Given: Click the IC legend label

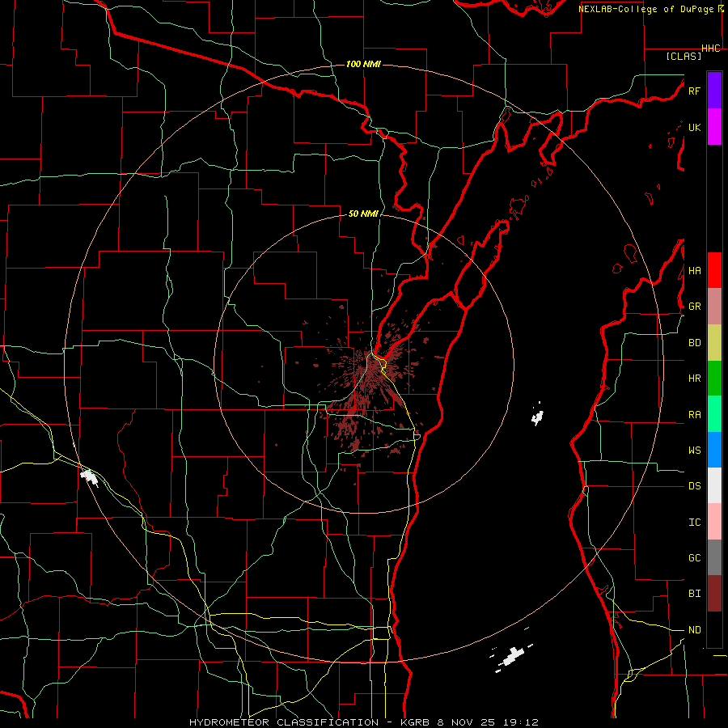Looking at the screenshot, I should pos(694,523).
